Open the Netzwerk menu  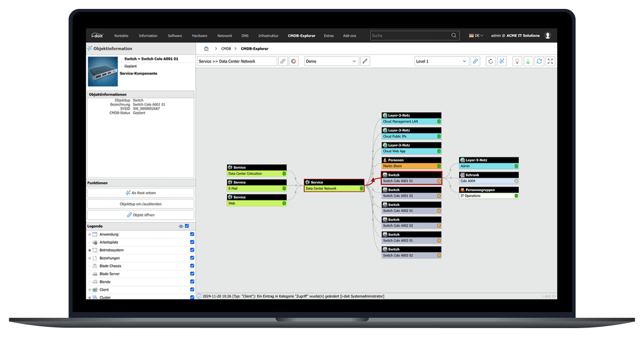coord(225,36)
